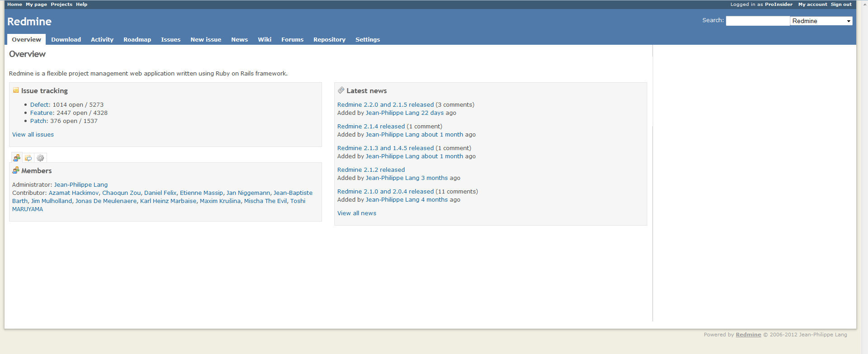Go to the Download tab
The width and height of the screenshot is (868, 354).
click(x=66, y=39)
